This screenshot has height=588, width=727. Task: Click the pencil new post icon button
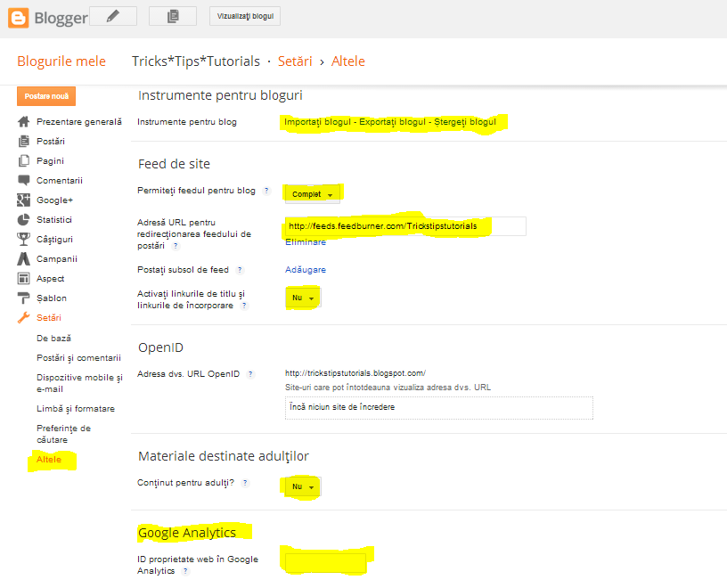point(112,16)
